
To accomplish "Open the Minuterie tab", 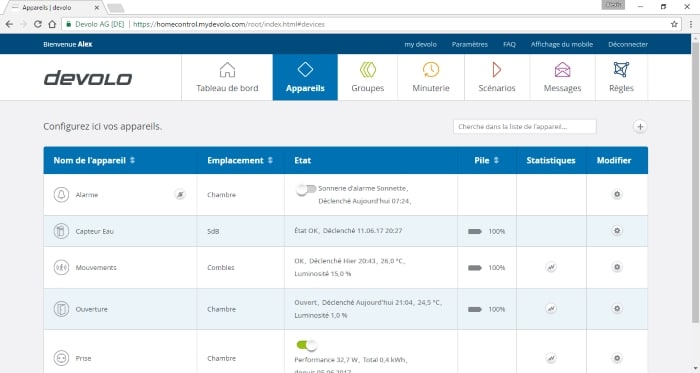I will (x=431, y=77).
